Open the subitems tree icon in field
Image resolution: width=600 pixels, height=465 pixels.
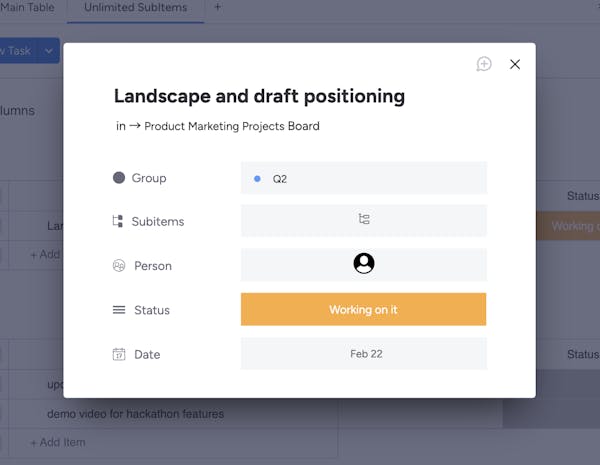(364, 219)
